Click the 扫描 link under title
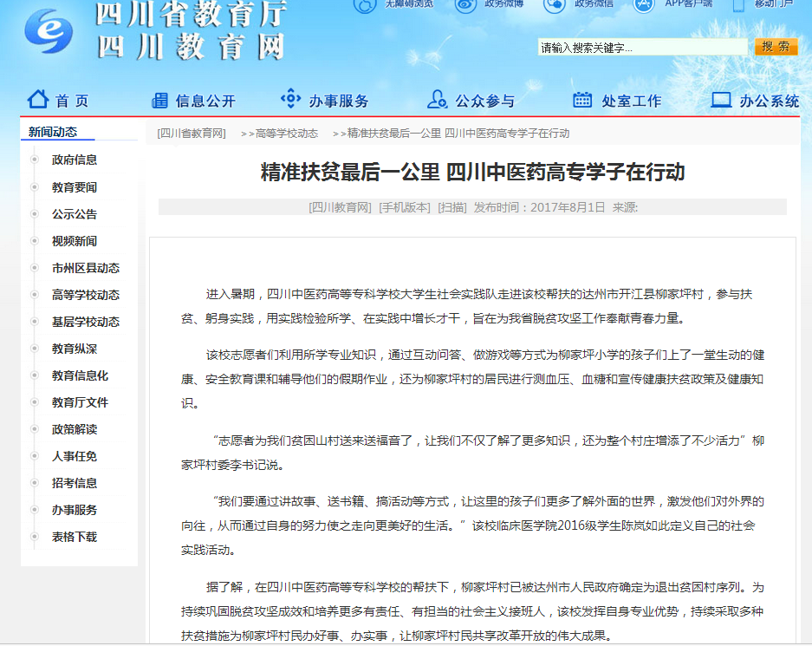812x646 pixels. point(452,207)
